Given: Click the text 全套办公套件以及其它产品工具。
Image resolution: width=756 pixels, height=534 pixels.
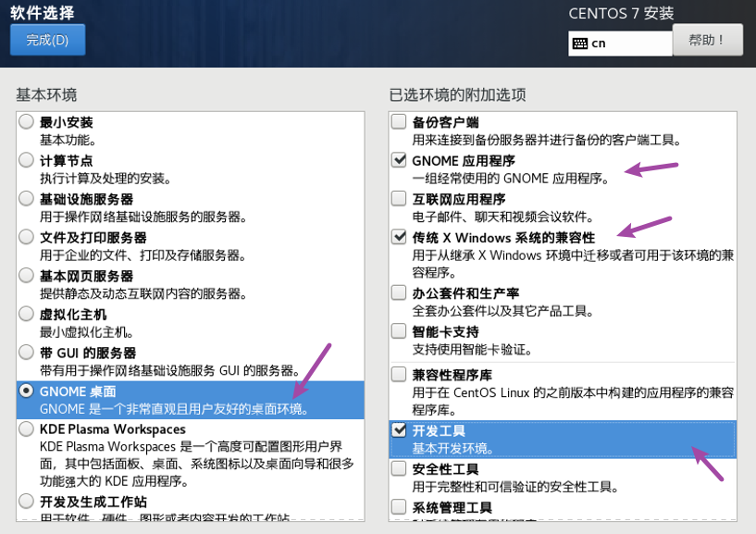Looking at the screenshot, I should click(x=502, y=311).
